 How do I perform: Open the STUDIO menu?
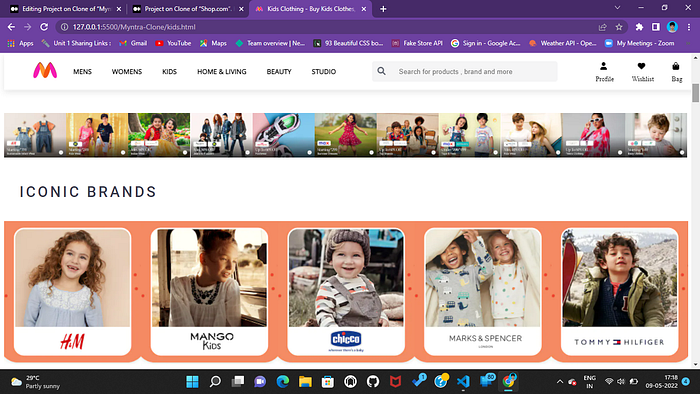click(324, 71)
